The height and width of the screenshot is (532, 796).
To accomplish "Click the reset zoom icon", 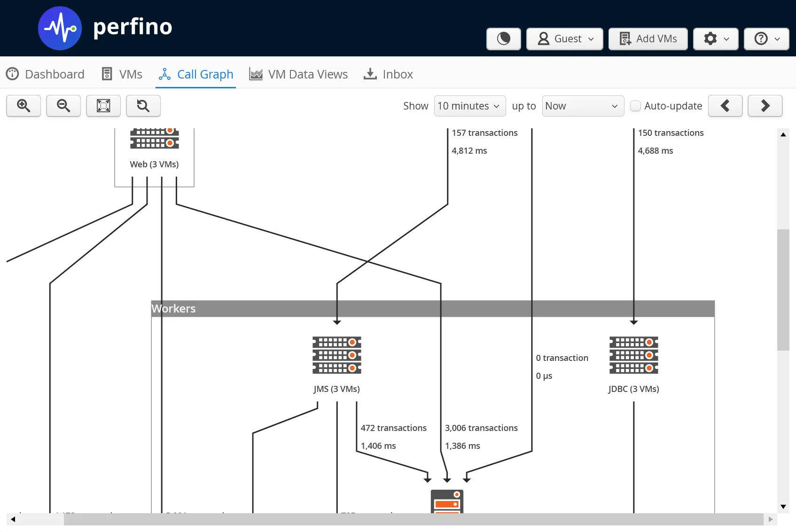I will (143, 106).
